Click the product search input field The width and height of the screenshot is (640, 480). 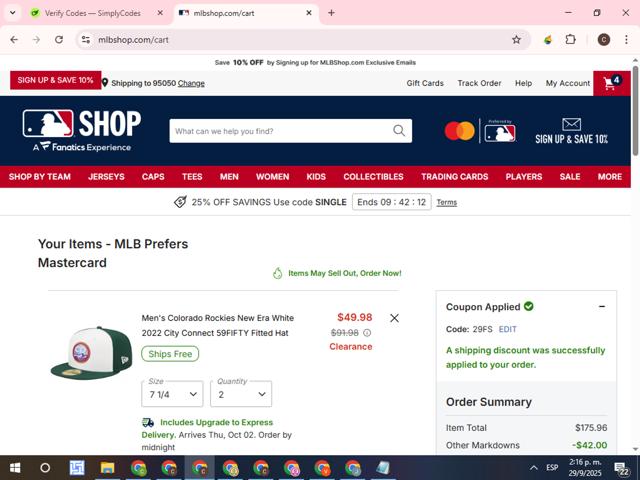coord(282,131)
